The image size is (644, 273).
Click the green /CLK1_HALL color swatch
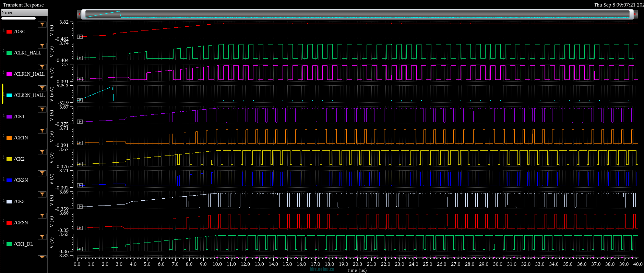pyautogui.click(x=9, y=53)
